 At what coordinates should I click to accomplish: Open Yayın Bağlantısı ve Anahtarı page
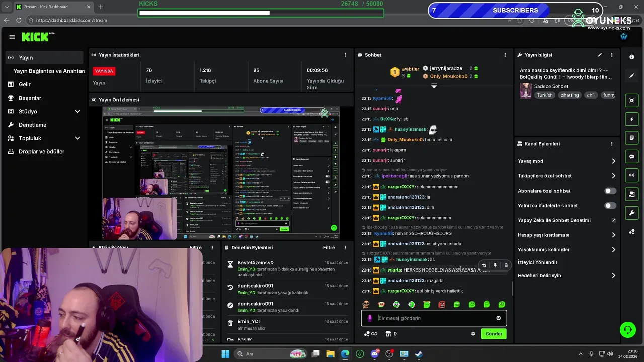[49, 71]
